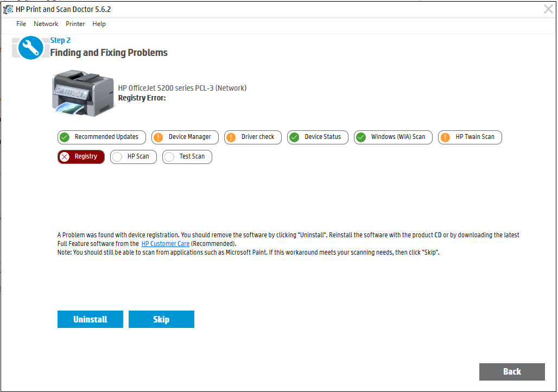Select the Test Scan pending pill
Image resolution: width=558 pixels, height=392 pixels.
click(x=187, y=157)
